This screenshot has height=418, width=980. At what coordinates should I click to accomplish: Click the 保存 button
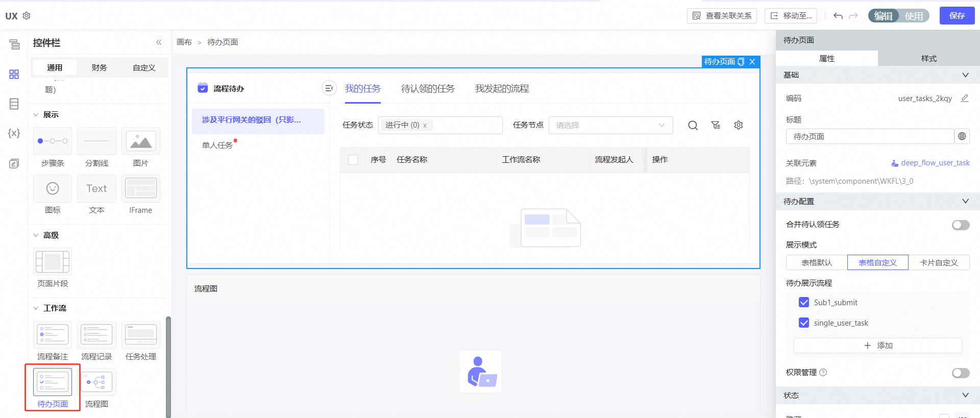tap(957, 16)
